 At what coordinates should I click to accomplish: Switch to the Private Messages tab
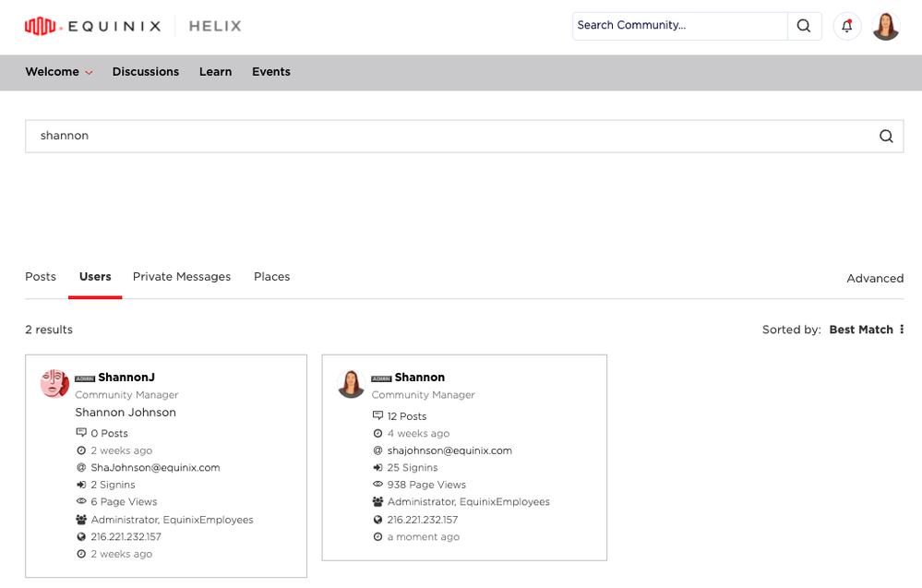182,277
